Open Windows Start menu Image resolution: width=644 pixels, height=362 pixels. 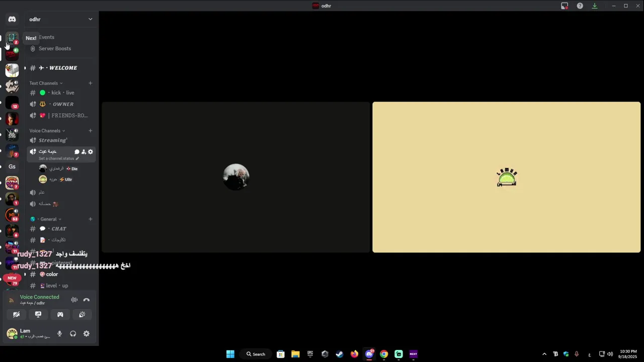pyautogui.click(x=230, y=354)
